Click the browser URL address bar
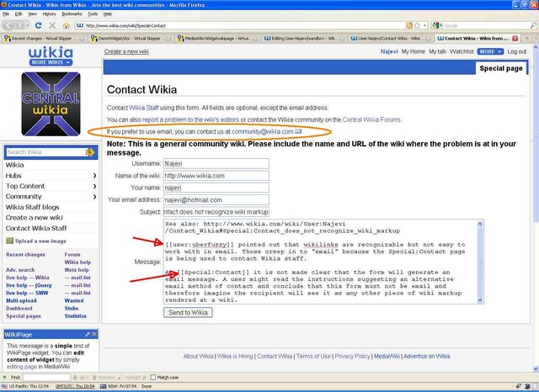Image resolution: width=539 pixels, height=392 pixels. click(241, 25)
